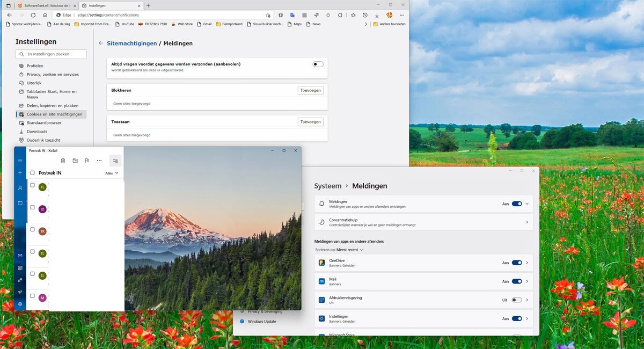This screenshot has height=349, width=644.
Task: Open Windows Update in Settings sidebar
Action: pos(258,322)
